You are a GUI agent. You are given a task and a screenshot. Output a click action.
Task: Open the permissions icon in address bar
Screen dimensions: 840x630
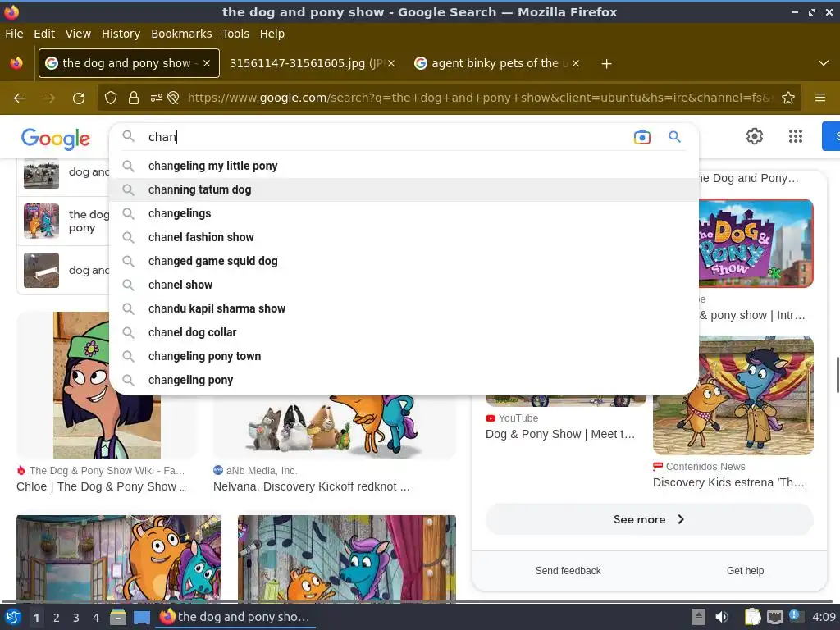click(157, 98)
